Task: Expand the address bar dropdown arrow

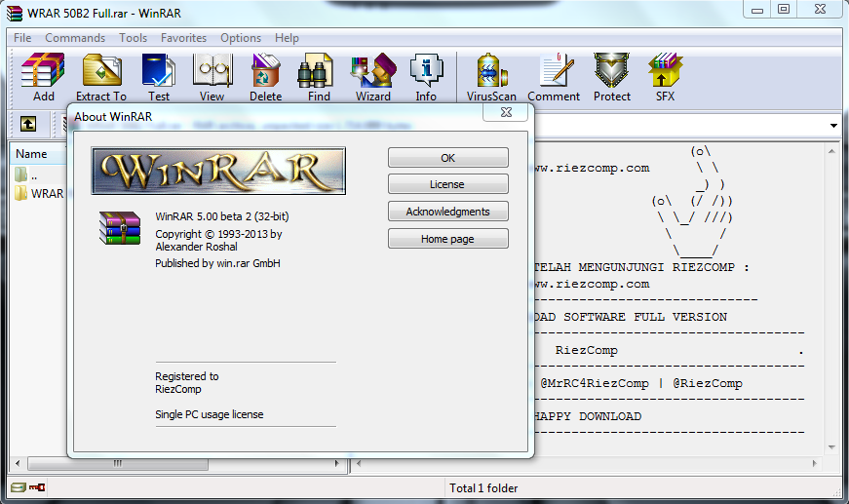Action: pyautogui.click(x=833, y=126)
